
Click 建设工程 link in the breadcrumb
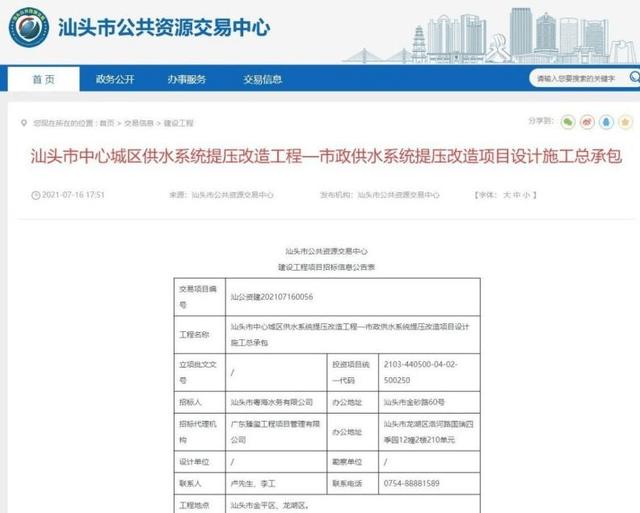178,123
